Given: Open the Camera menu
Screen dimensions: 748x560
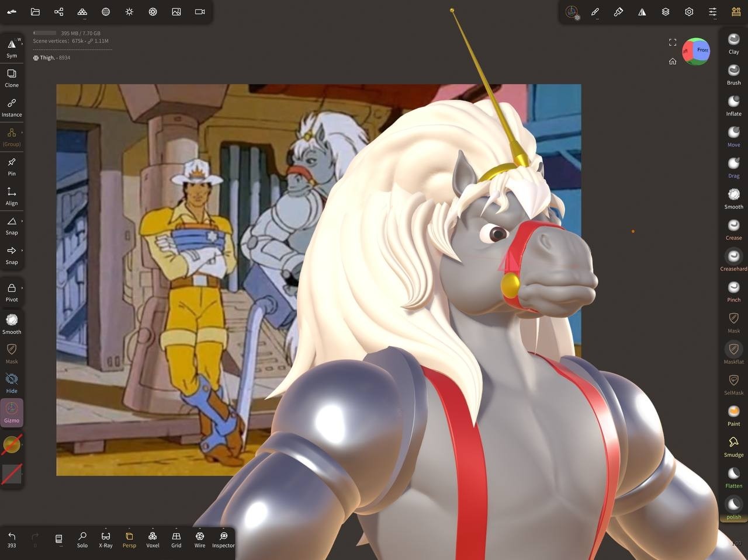Looking at the screenshot, I should click(200, 12).
